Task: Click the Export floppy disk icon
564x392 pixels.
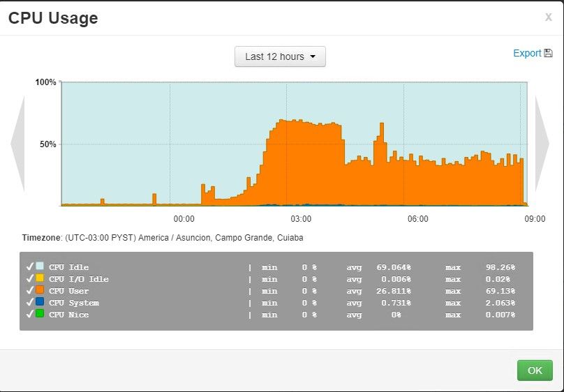Action: click(548, 53)
